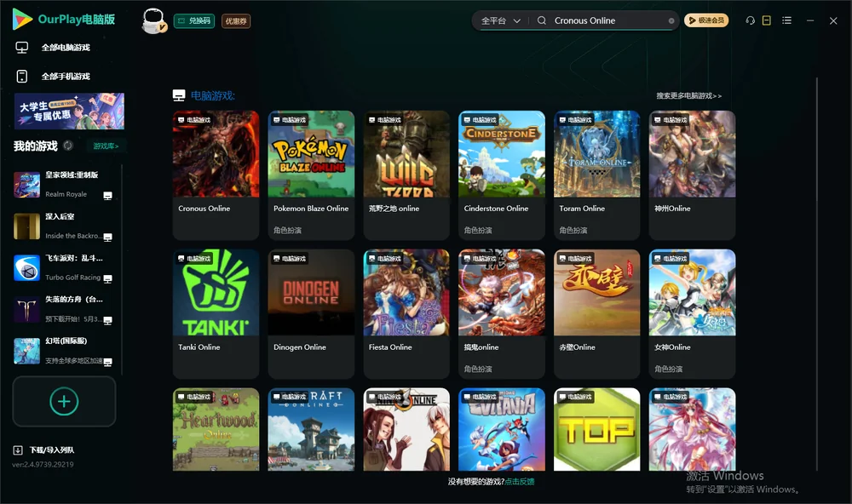Open the 女神Online game card

tap(692, 314)
